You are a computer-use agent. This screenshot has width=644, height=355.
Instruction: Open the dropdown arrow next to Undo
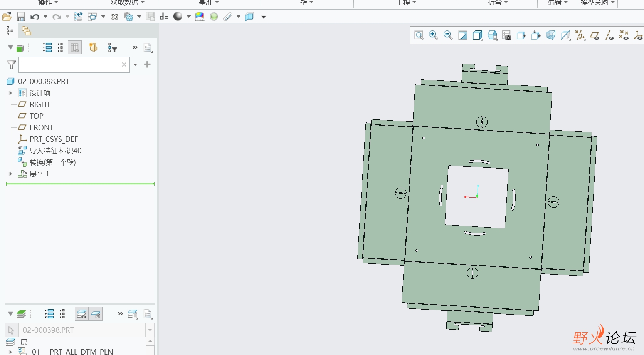[45, 17]
